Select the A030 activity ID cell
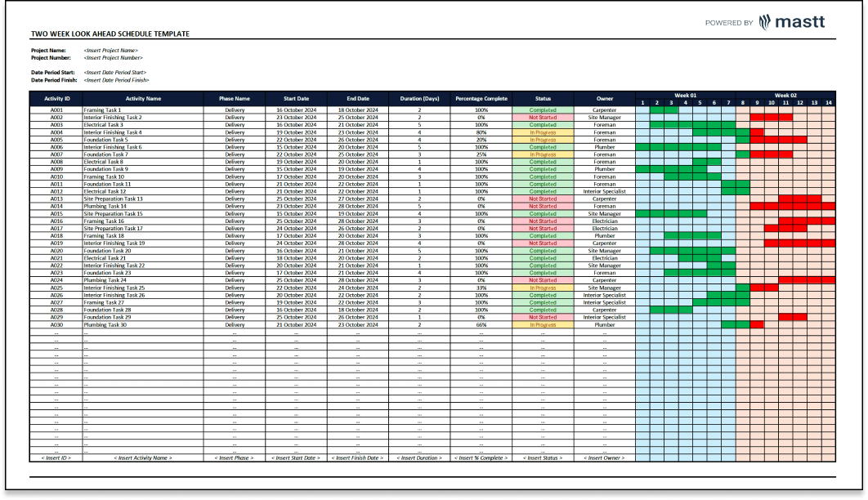868x500 pixels. point(56,324)
